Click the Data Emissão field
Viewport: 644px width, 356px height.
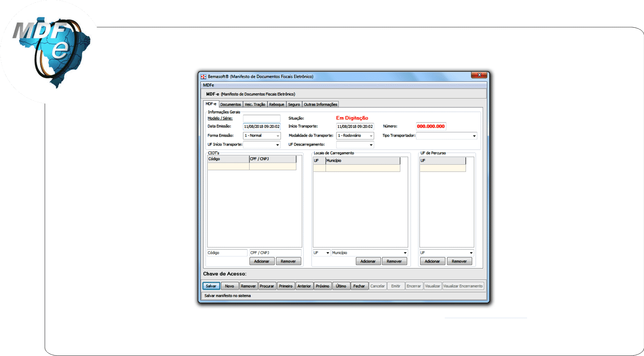coord(262,126)
